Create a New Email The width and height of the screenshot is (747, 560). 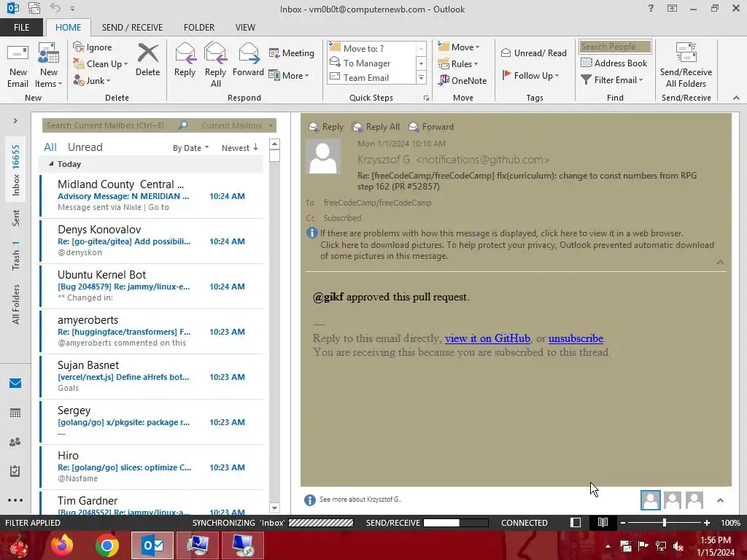(x=18, y=66)
